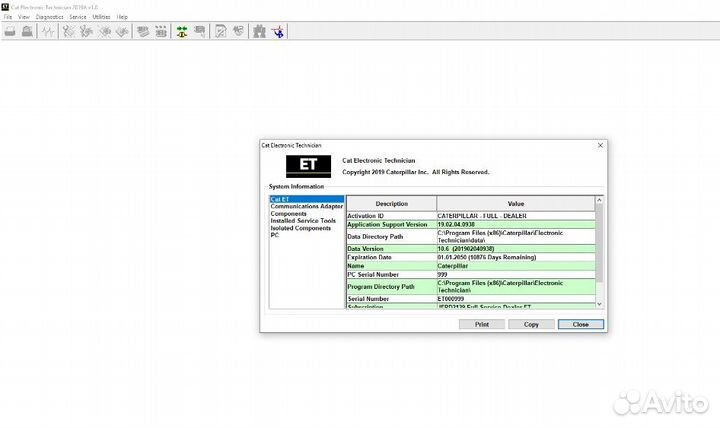This screenshot has height=428, width=720.
Task: Click the Description column header
Action: 391,204
